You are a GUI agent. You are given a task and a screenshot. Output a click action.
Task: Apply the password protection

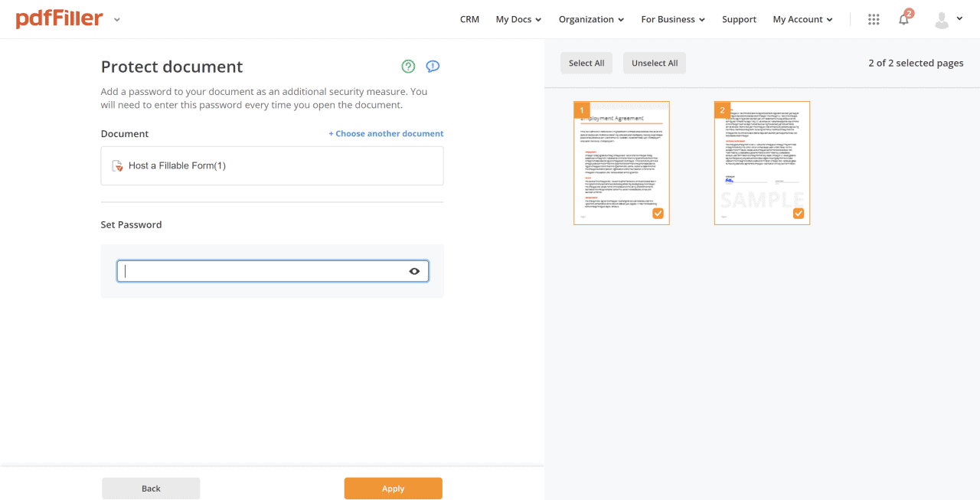coord(393,488)
